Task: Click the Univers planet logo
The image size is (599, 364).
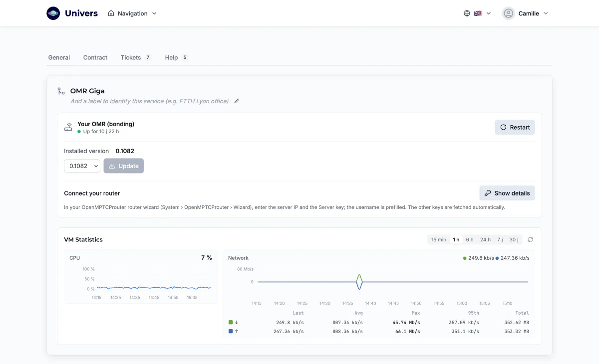Action: (x=53, y=13)
